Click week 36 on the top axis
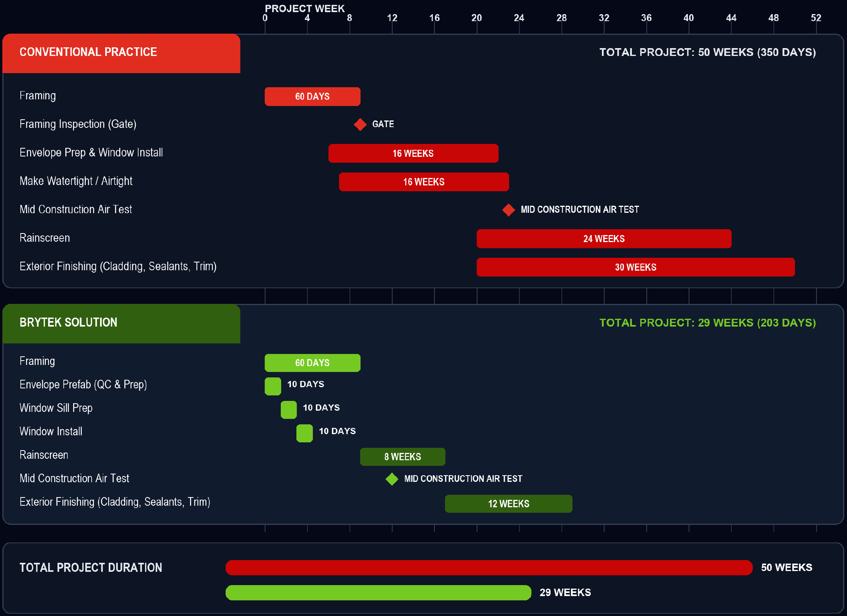The height and width of the screenshot is (616, 847). click(646, 18)
